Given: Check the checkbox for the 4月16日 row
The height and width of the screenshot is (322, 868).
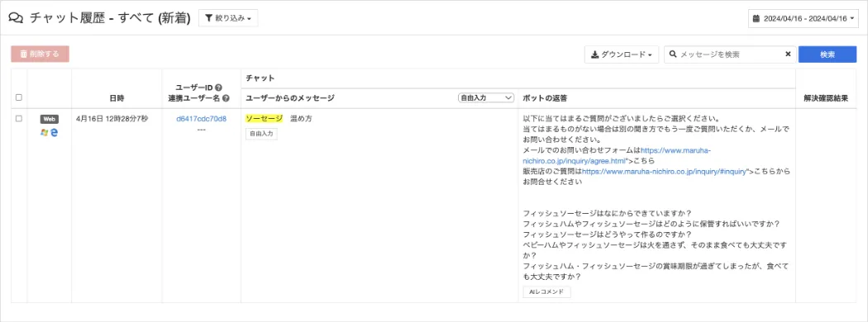Looking at the screenshot, I should pyautogui.click(x=19, y=118).
